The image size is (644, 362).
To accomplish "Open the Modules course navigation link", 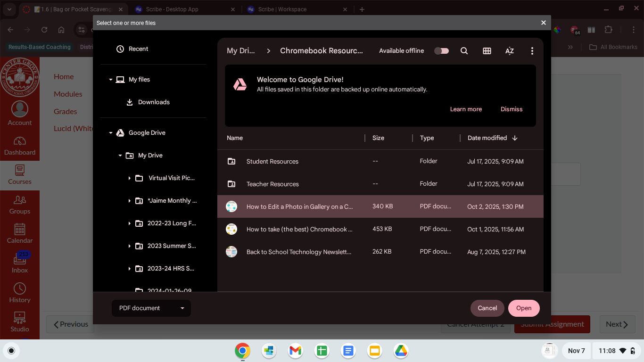I will point(68,94).
